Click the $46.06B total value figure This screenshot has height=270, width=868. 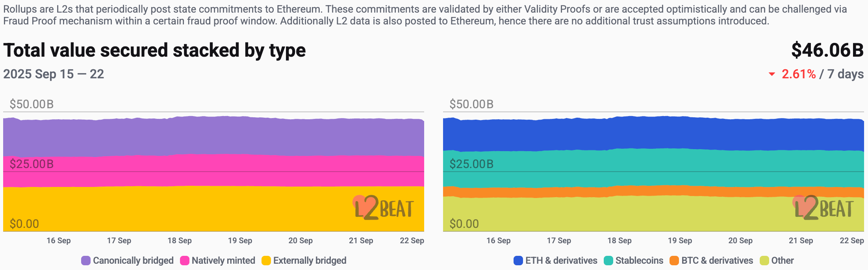(827, 50)
